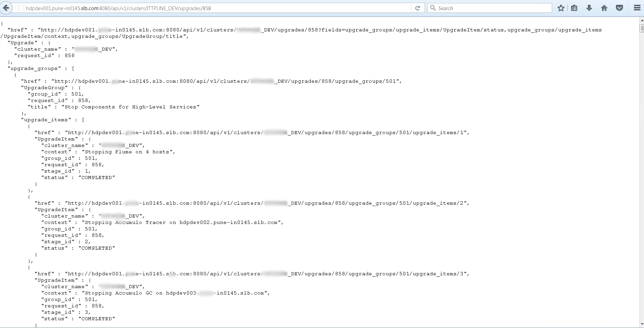Open the Firefox hamburger menu

[x=637, y=8]
